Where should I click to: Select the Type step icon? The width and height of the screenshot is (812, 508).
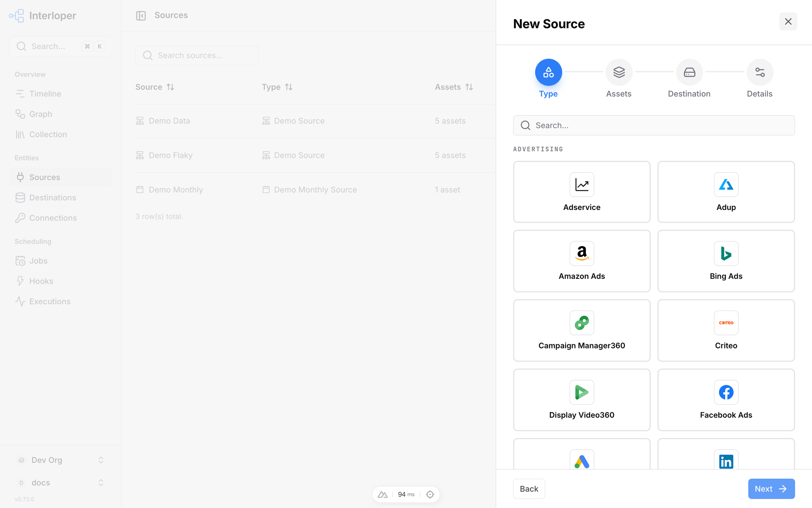click(548, 72)
